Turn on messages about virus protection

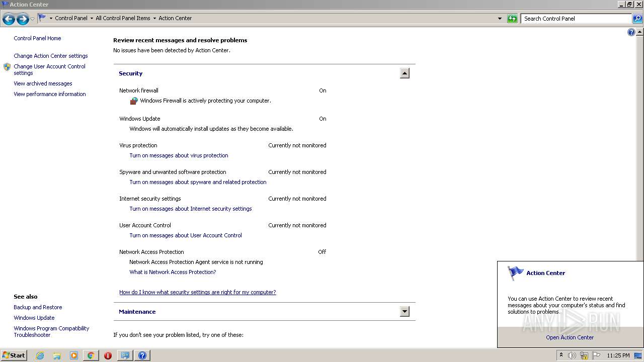click(x=179, y=155)
